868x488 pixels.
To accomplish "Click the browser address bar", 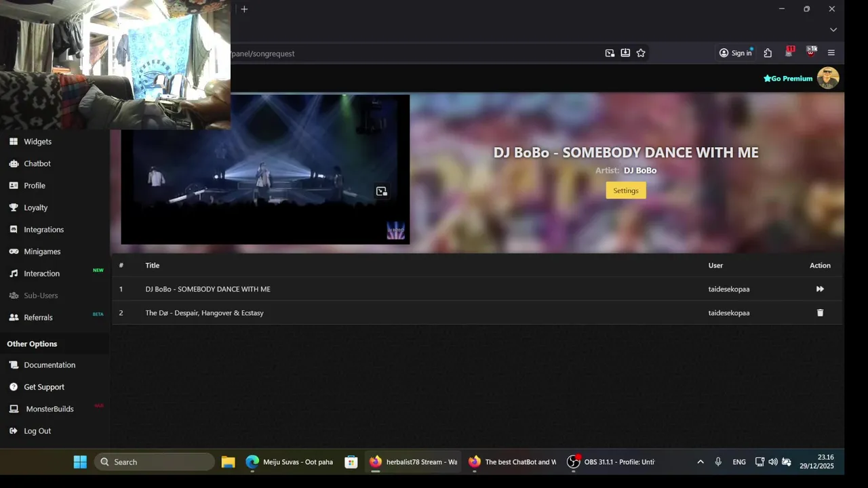I will (x=414, y=54).
